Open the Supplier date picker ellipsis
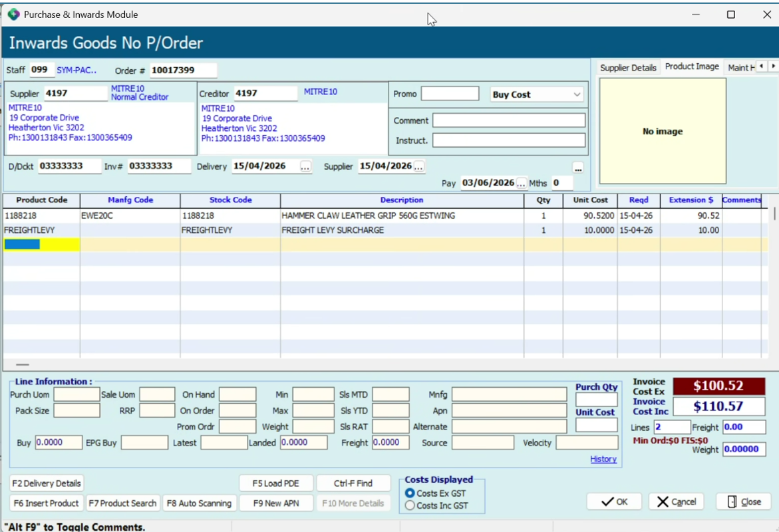This screenshot has height=532, width=779. point(419,167)
